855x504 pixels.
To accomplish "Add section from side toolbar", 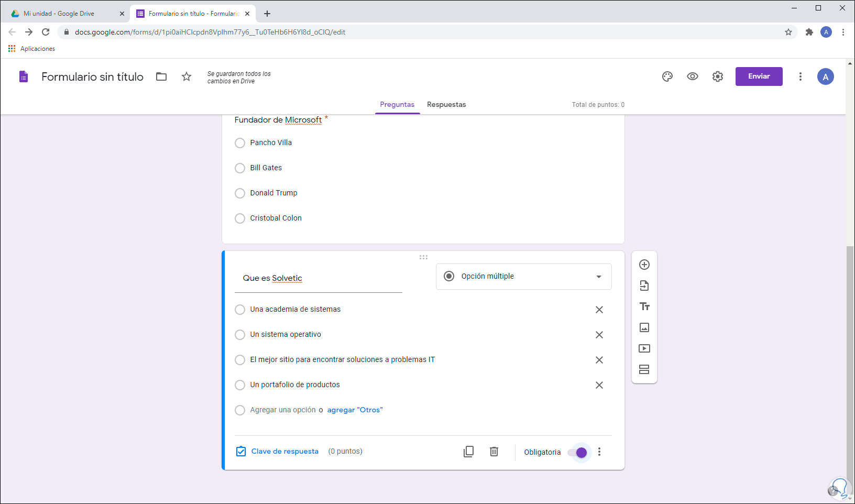I will [644, 369].
